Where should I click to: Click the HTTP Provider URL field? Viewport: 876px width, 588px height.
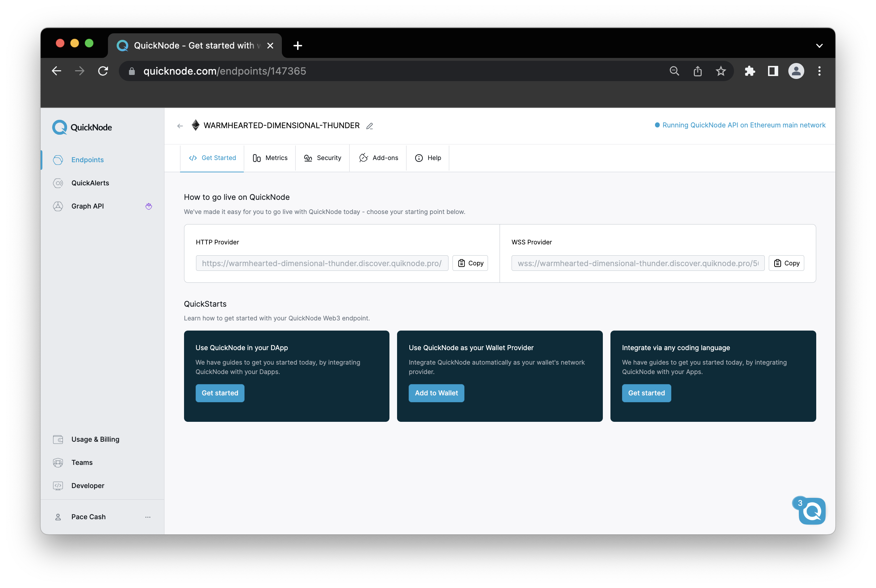[x=322, y=263]
